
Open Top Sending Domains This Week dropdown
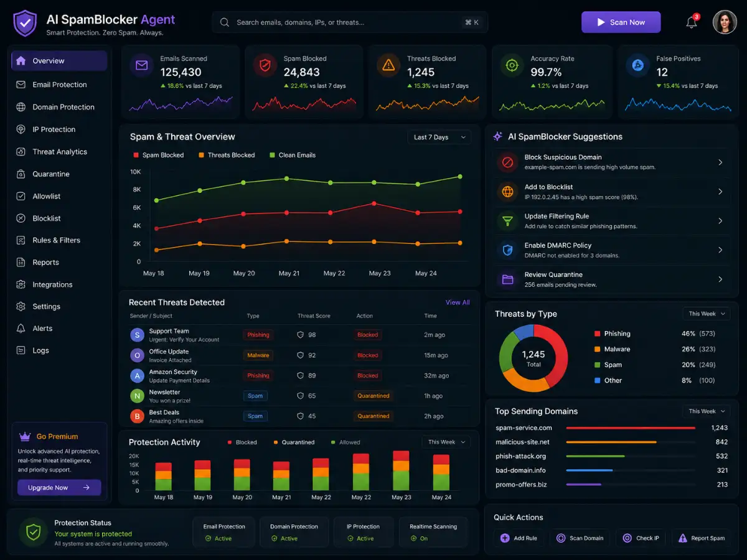pyautogui.click(x=705, y=411)
